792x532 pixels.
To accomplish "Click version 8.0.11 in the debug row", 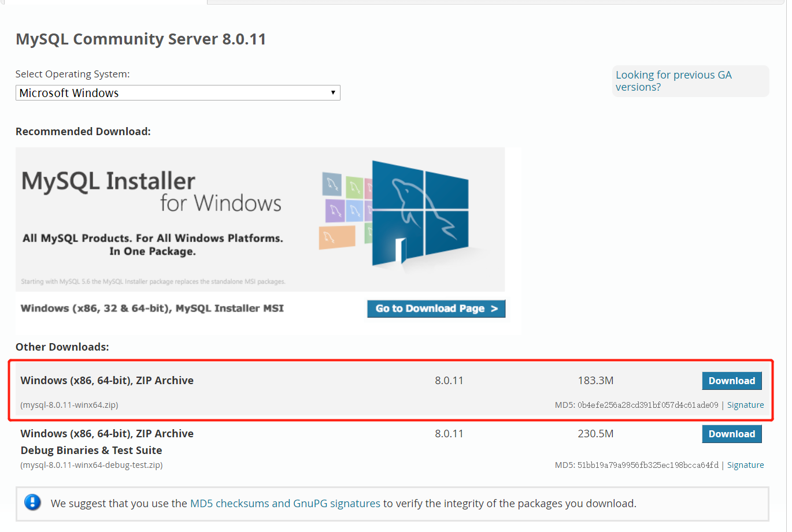I will 449,434.
